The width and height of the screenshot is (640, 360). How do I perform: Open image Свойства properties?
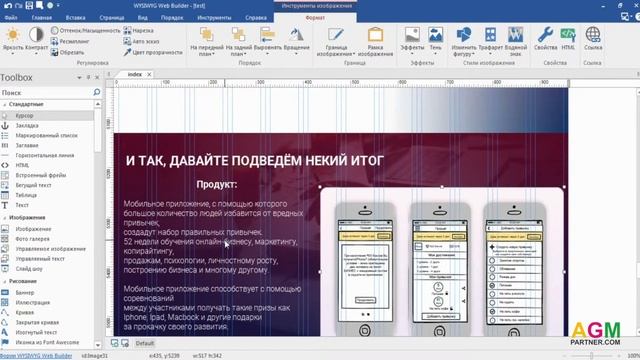tap(545, 39)
